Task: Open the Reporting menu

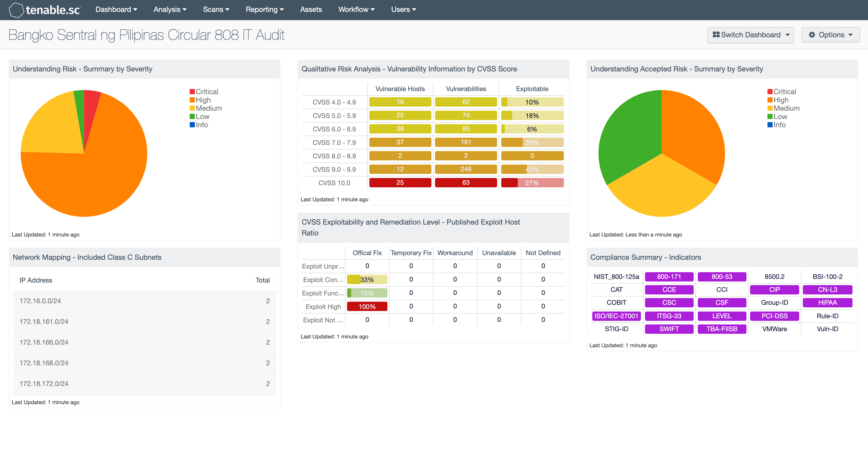Action: point(265,9)
